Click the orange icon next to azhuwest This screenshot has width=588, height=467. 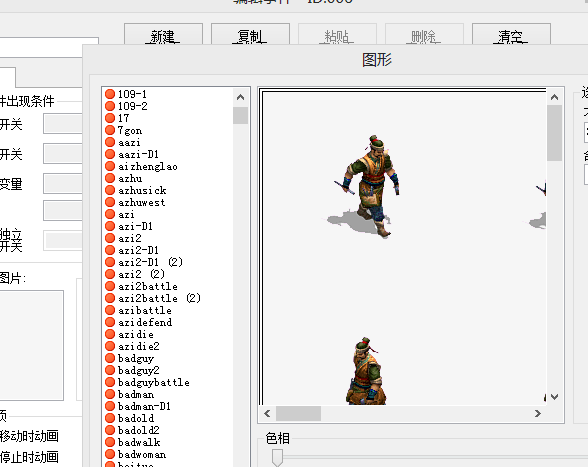coord(110,202)
